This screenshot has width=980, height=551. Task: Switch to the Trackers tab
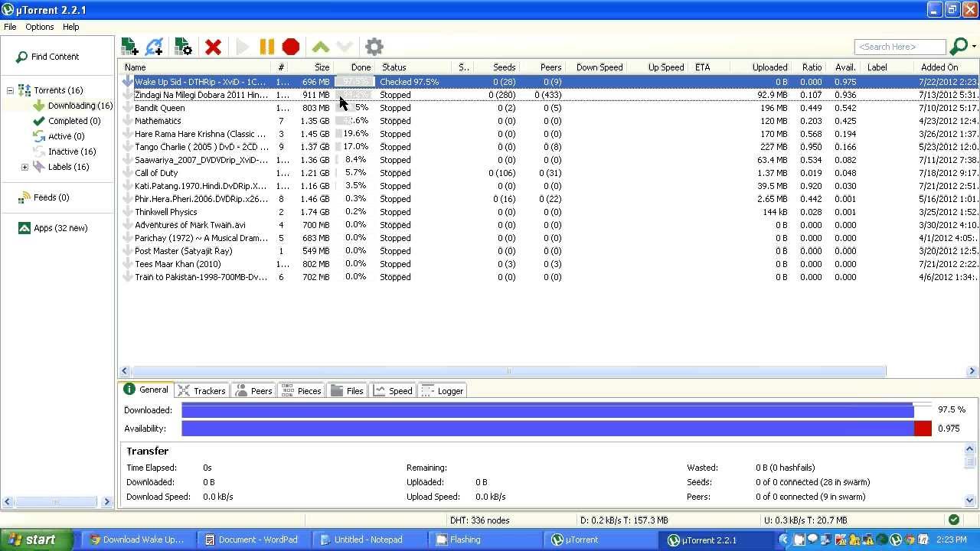click(x=202, y=391)
